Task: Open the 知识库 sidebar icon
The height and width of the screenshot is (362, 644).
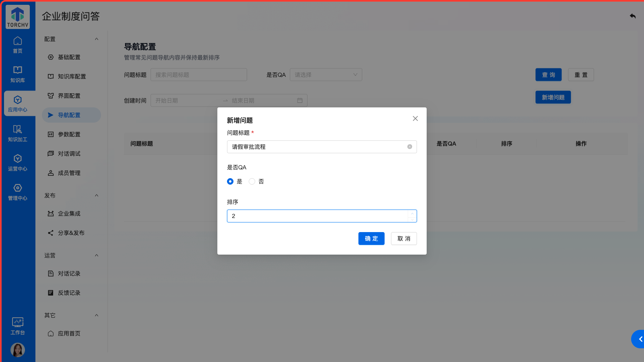Action: pos(18,74)
